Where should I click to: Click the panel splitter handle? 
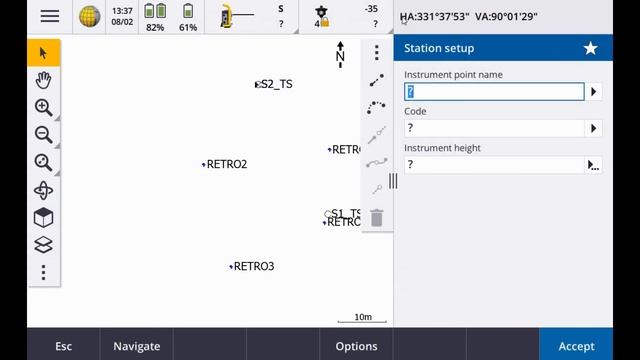click(393, 181)
